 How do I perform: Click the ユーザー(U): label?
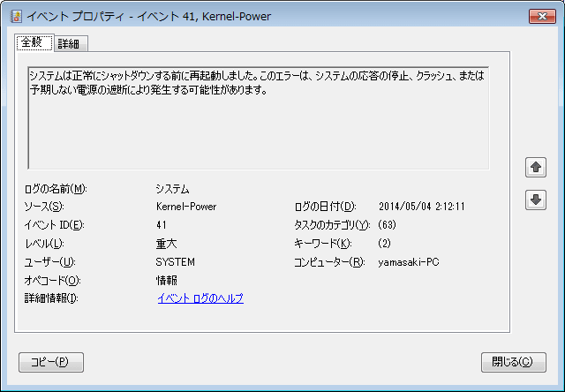(x=49, y=262)
